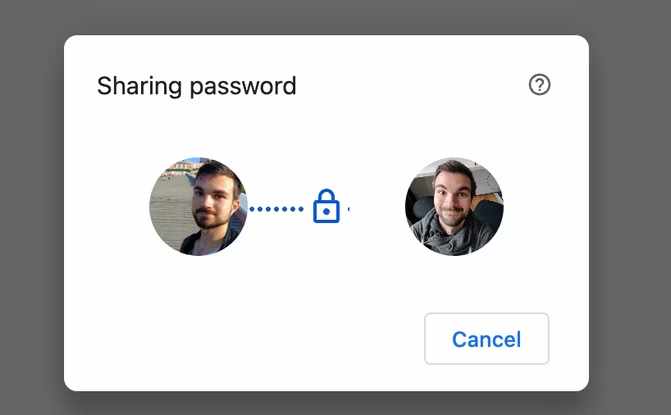
Task: Click the "Sharing password" dialog title
Action: [196, 86]
